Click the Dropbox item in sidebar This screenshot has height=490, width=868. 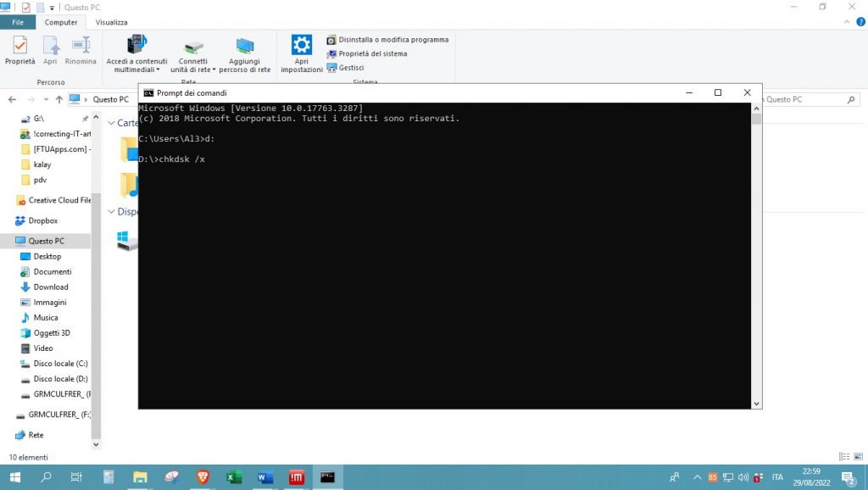pos(42,220)
